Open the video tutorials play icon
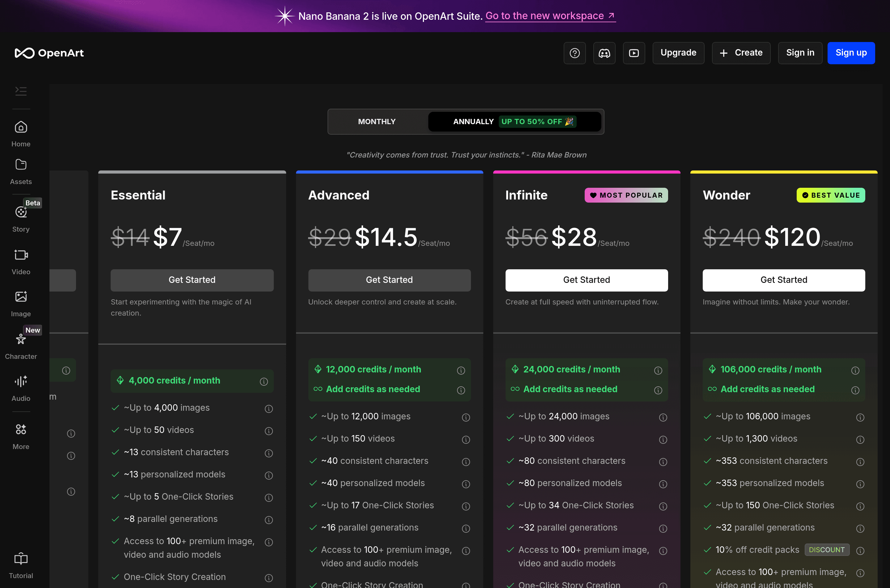 pos(634,53)
